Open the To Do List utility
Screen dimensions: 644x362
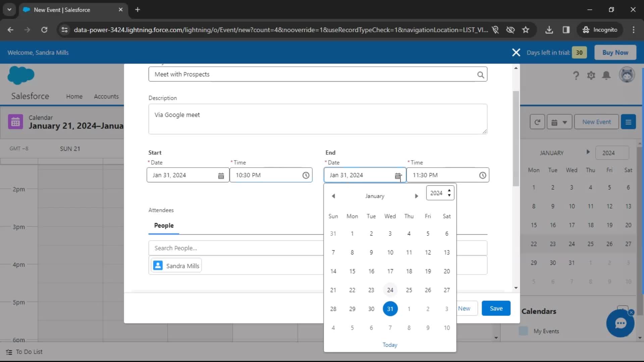pyautogui.click(x=24, y=352)
